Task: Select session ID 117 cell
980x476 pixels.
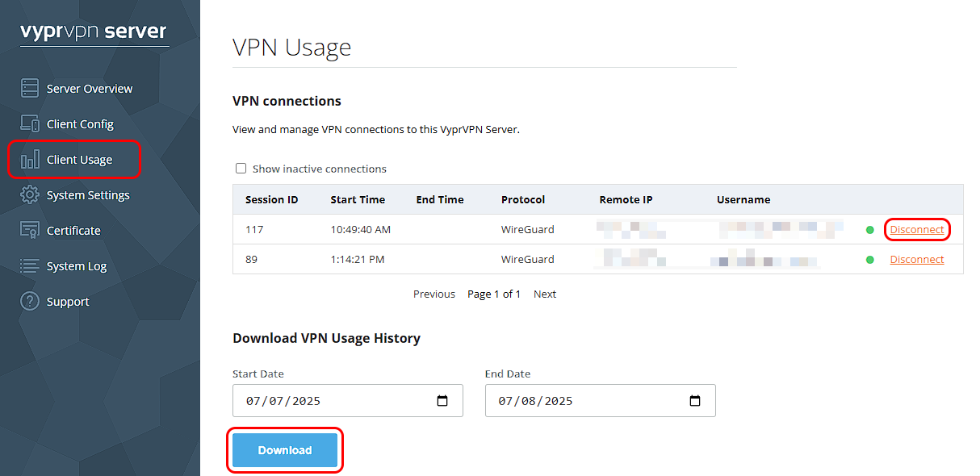Action: 254,230
